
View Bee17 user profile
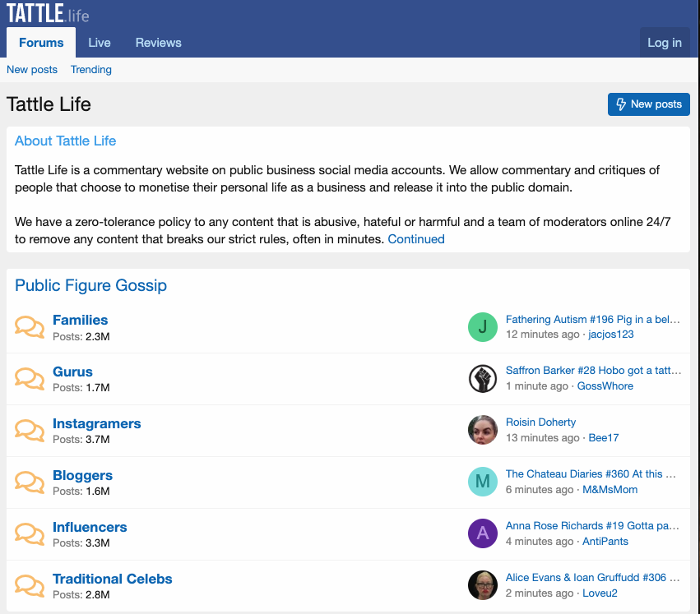click(604, 438)
